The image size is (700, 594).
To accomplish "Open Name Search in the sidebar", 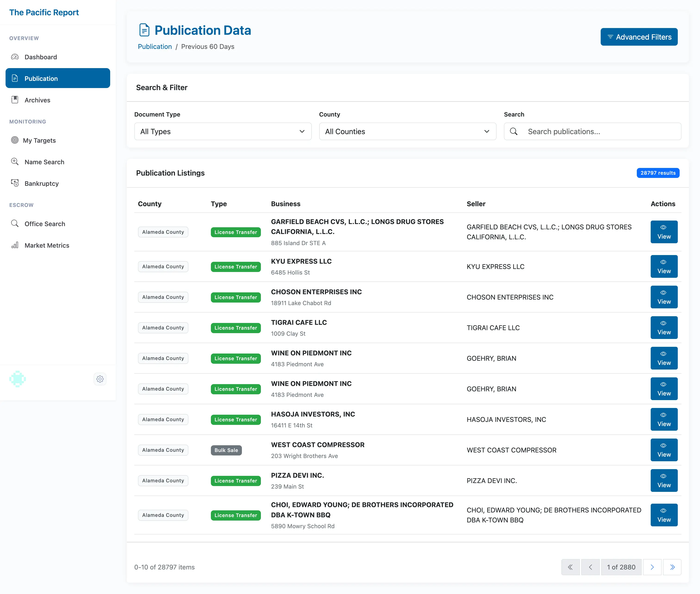I will coord(58,162).
